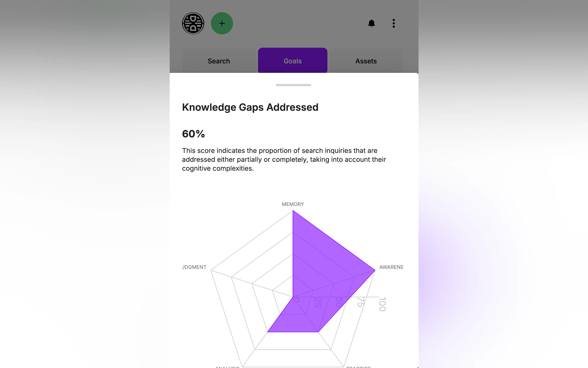Click the score description paragraph

click(x=284, y=159)
